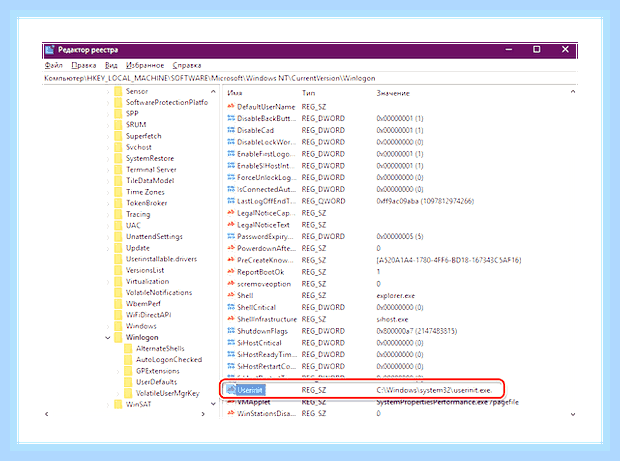
Task: Click the PreCreateKnow string value icon
Action: [x=231, y=260]
